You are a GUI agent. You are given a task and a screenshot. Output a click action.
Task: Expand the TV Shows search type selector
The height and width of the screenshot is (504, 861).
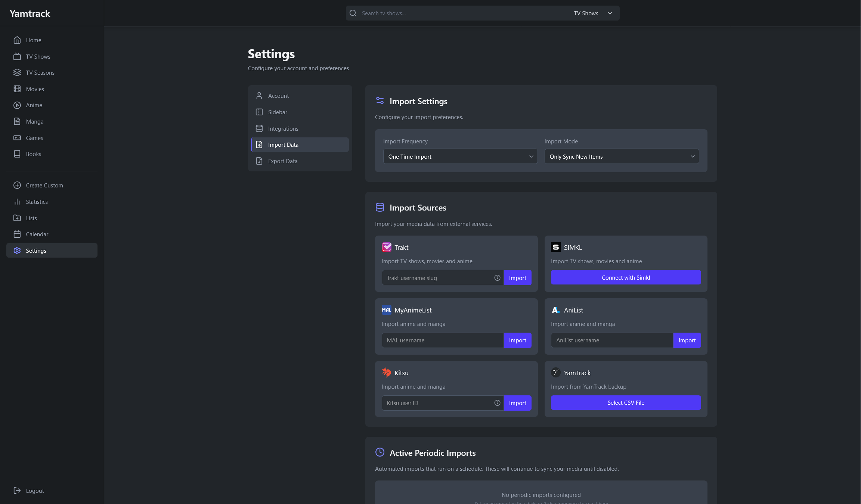593,13
